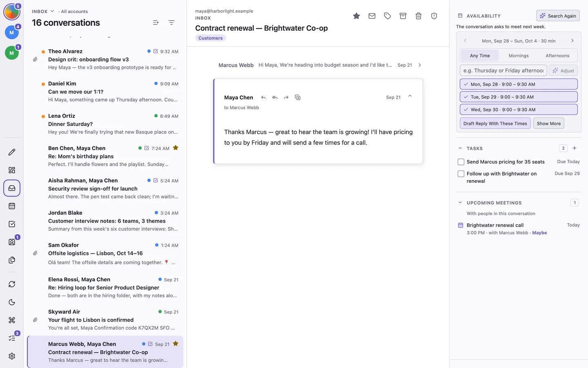Viewport: 588px width, 368px height.
Task: Click the sync refresh icon in the sidebar
Action: coord(12,284)
